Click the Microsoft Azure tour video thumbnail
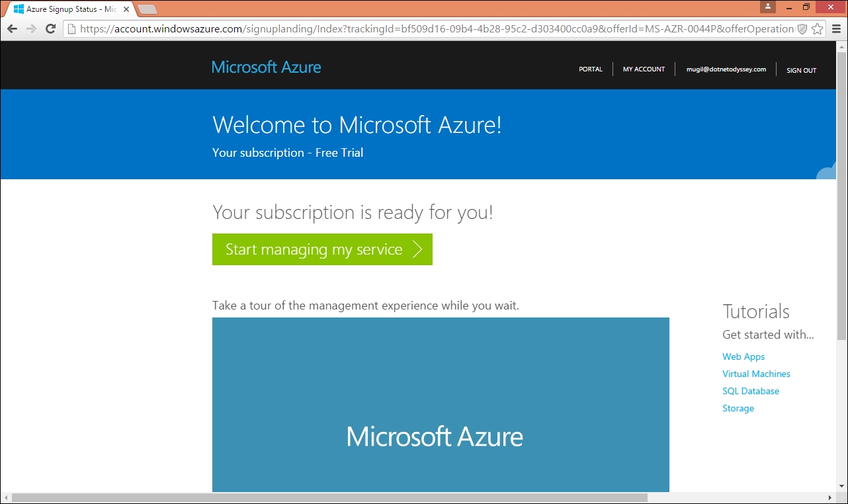848x504 pixels. point(441,405)
